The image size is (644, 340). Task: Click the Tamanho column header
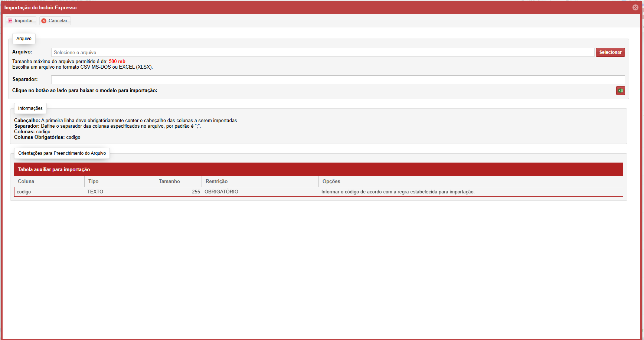[169, 182]
